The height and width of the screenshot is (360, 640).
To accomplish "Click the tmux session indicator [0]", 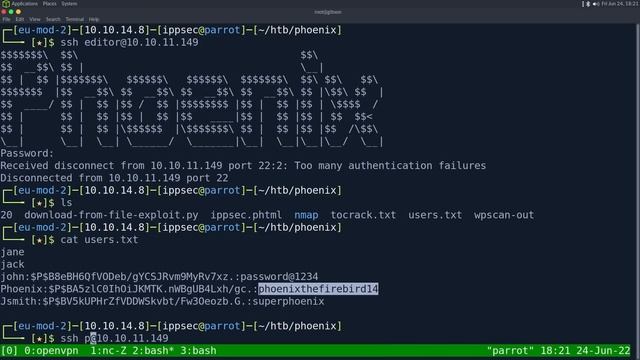I will (x=9, y=351).
